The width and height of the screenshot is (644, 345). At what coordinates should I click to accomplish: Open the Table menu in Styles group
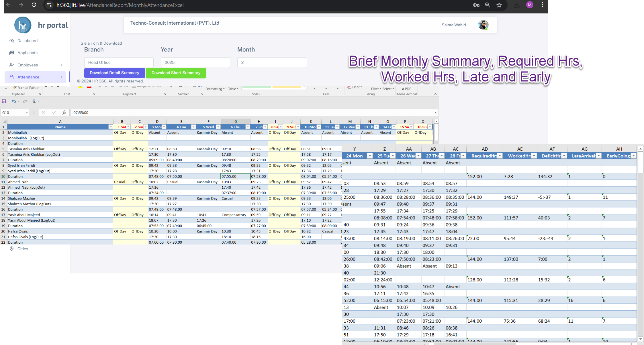pos(233,89)
